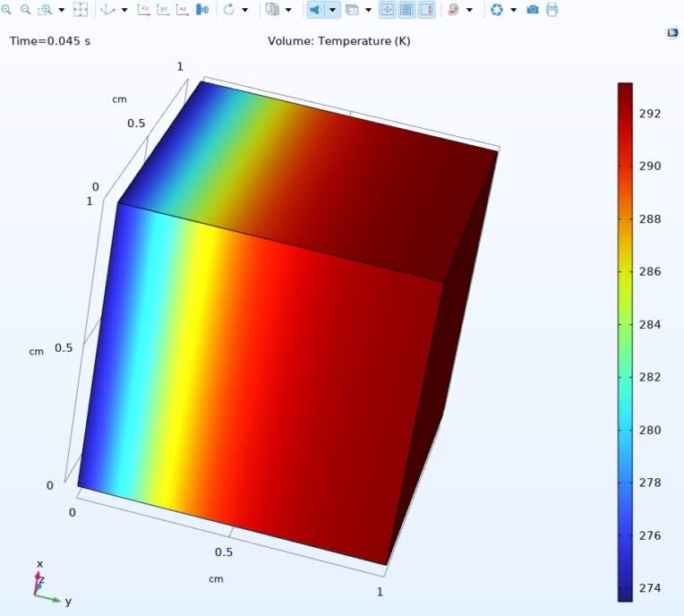Take an image snapshot with camera icon

pyautogui.click(x=533, y=9)
